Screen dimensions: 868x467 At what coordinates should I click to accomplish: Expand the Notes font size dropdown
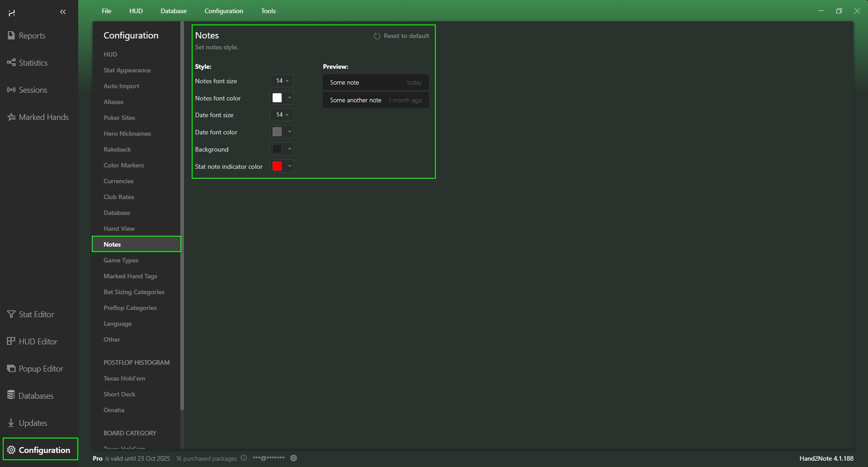click(282, 81)
